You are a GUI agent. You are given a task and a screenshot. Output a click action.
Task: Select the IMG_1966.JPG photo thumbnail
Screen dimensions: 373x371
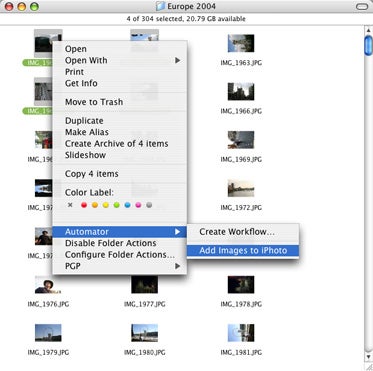coord(241,91)
